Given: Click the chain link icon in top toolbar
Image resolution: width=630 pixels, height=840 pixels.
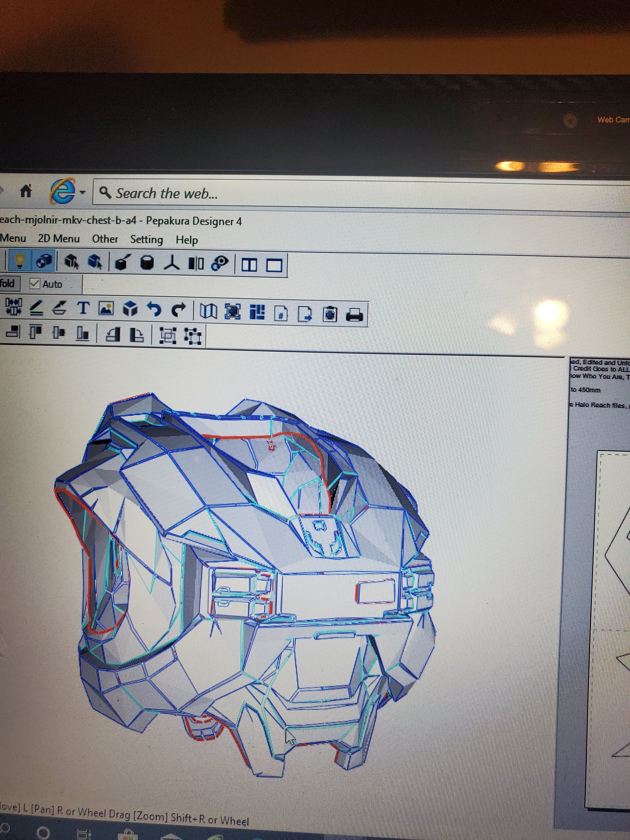Looking at the screenshot, I should (220, 263).
